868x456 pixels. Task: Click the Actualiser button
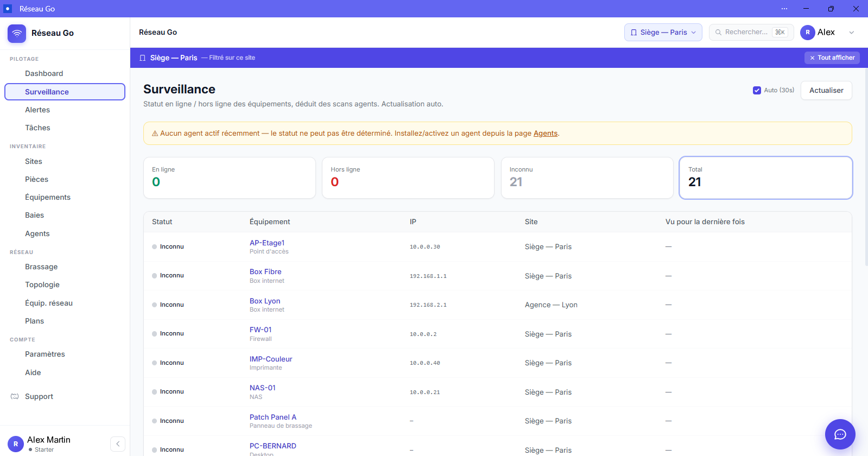[x=826, y=91]
